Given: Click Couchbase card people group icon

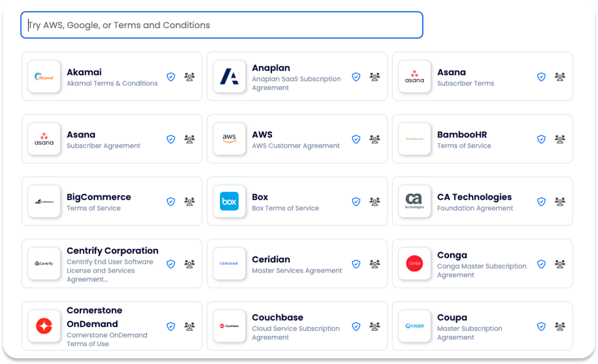Looking at the screenshot, I should [x=375, y=327].
